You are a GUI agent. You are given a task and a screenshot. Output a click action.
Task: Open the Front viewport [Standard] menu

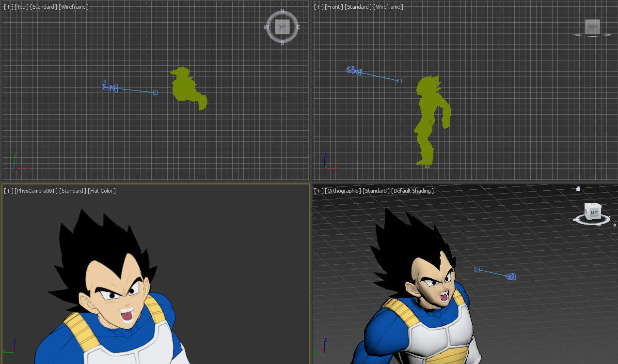point(358,7)
